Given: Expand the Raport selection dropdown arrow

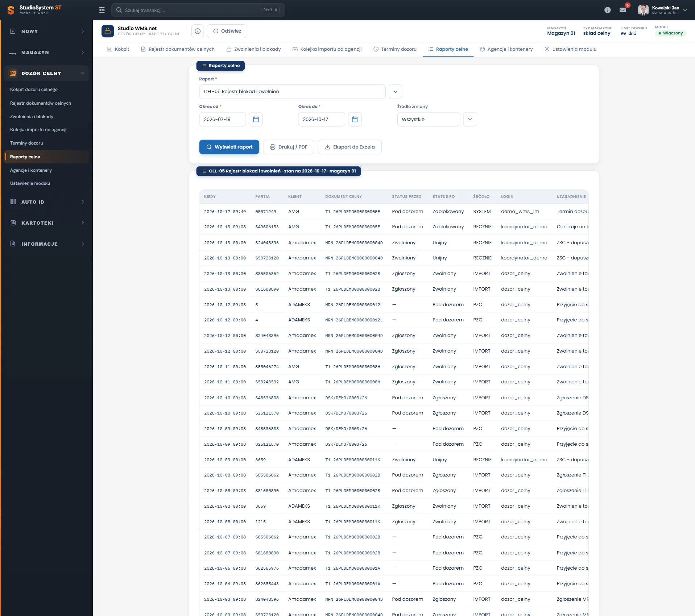Looking at the screenshot, I should [x=396, y=92].
